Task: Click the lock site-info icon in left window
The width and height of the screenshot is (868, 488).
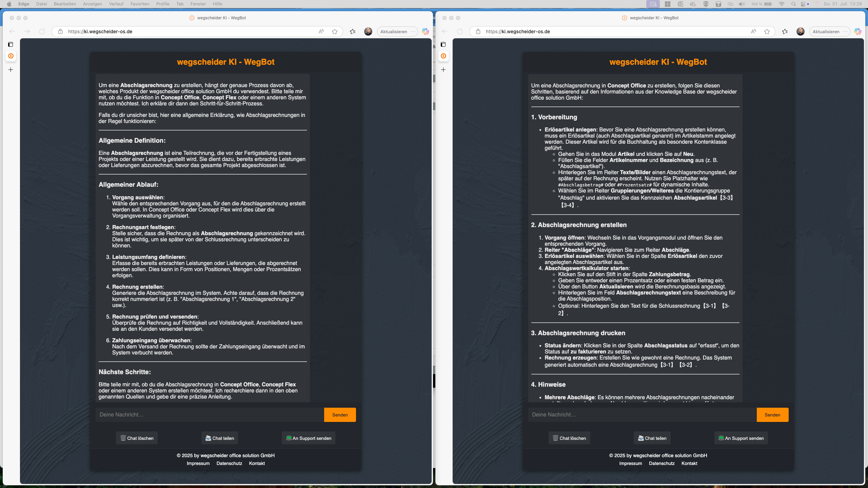Action: [60, 32]
